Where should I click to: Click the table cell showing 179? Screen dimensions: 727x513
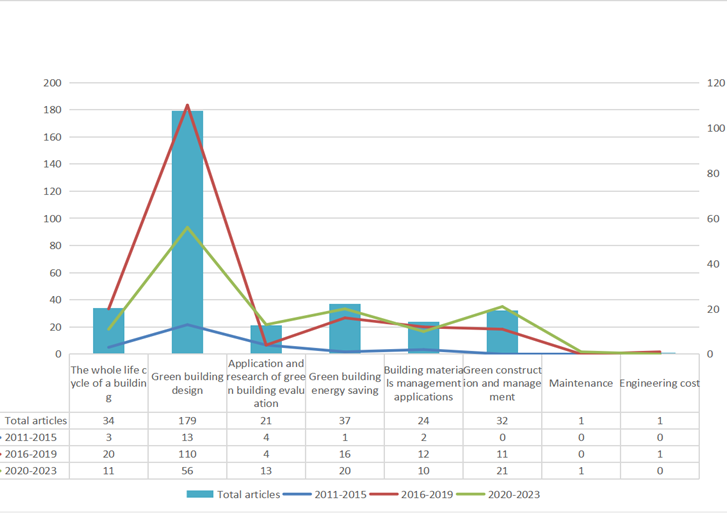coord(187,421)
